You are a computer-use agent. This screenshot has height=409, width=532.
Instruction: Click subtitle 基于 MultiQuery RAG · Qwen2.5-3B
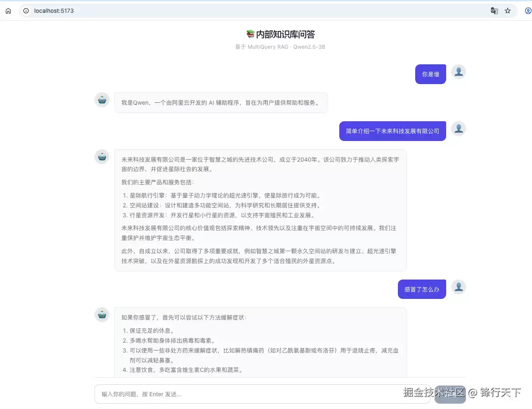pos(280,47)
